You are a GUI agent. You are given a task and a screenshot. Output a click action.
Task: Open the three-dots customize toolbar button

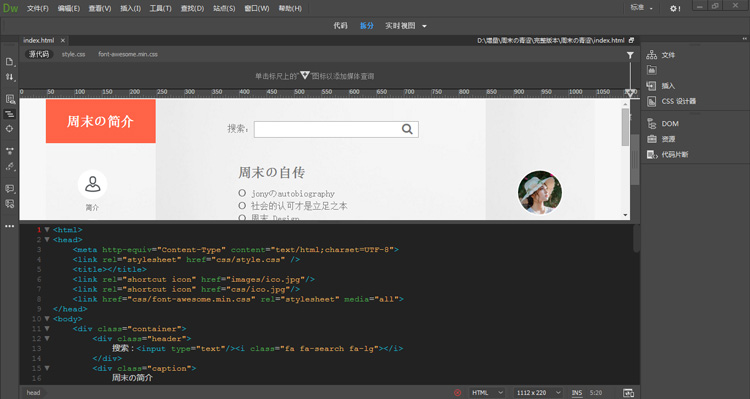(10, 226)
